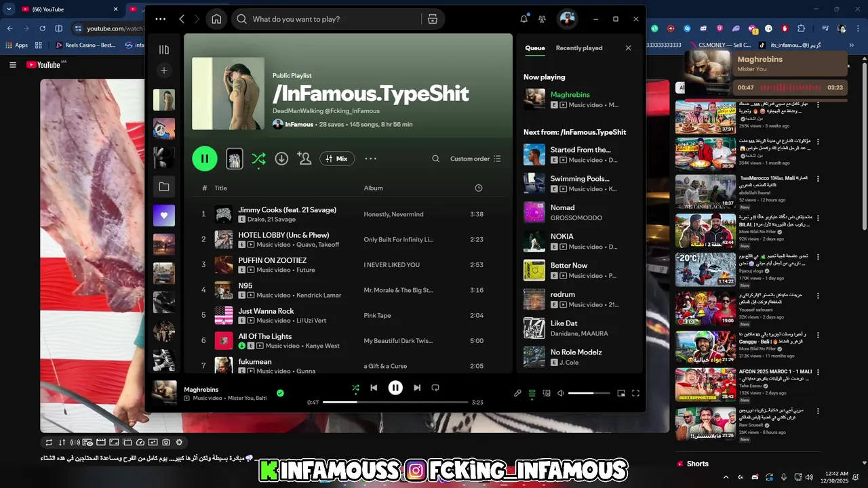Open the playlist cover image
The height and width of the screenshot is (488, 868).
point(229,94)
